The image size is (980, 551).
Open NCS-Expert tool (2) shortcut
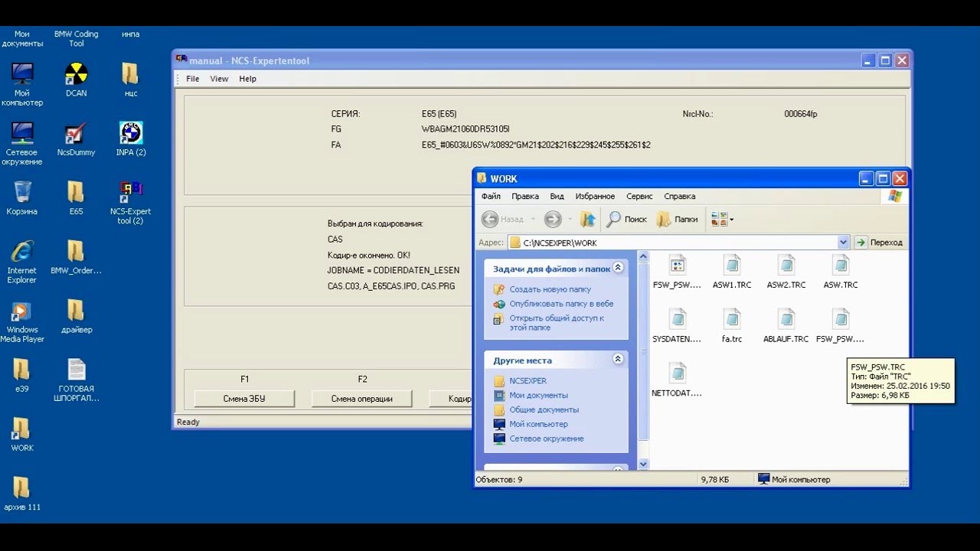tap(131, 203)
